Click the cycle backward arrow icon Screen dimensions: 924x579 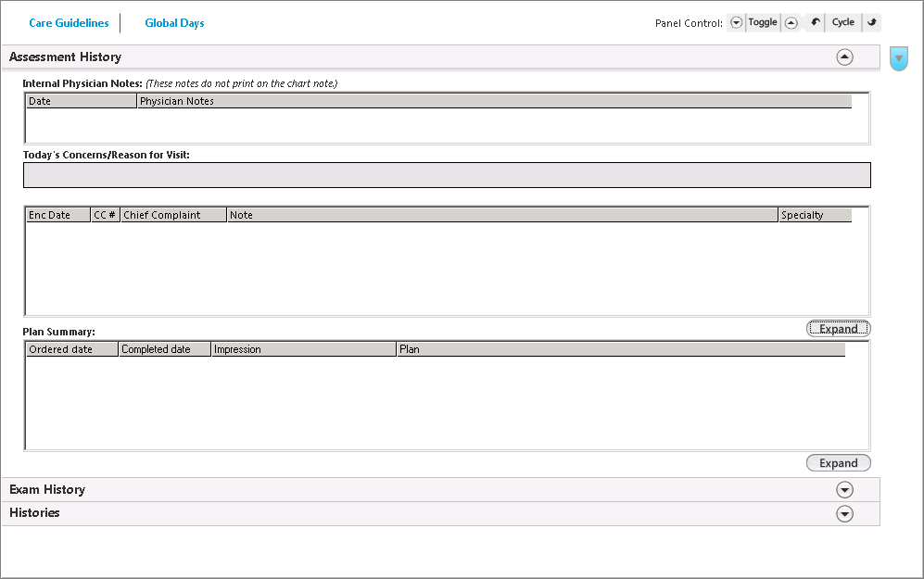[816, 22]
